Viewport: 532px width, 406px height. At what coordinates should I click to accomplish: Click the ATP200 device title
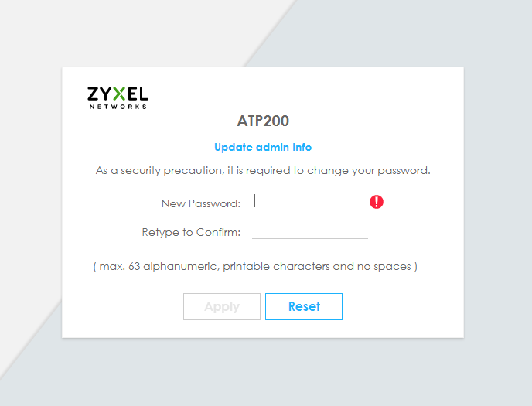pyautogui.click(x=263, y=121)
